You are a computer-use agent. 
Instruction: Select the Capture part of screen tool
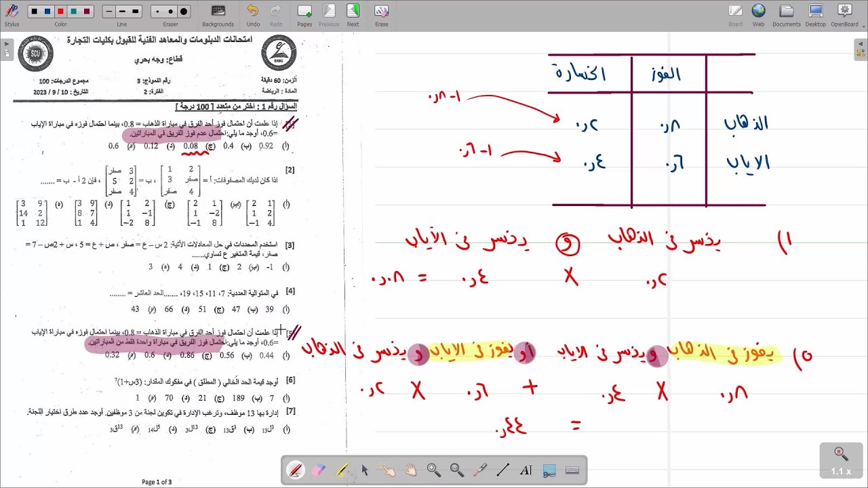pyautogui.click(x=549, y=470)
